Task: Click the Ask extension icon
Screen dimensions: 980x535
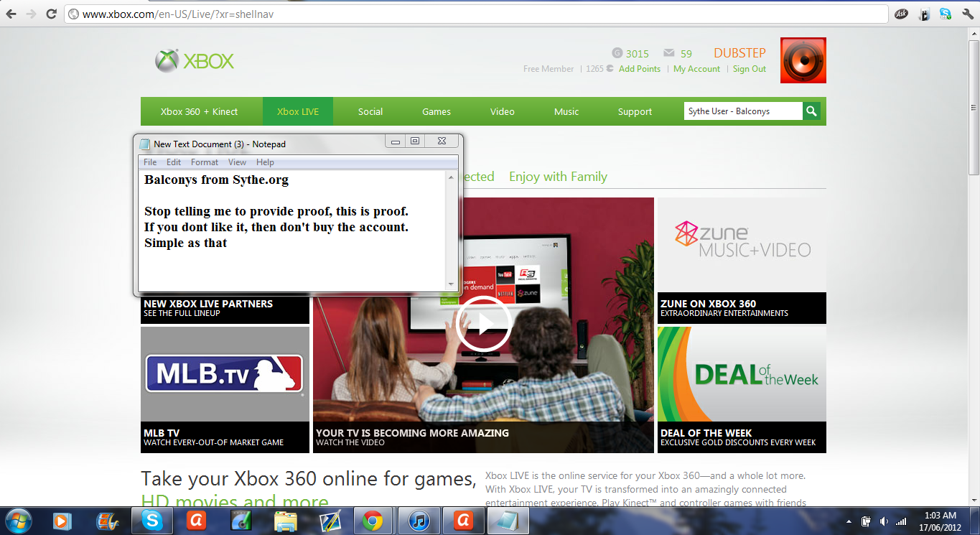Action: click(x=901, y=14)
